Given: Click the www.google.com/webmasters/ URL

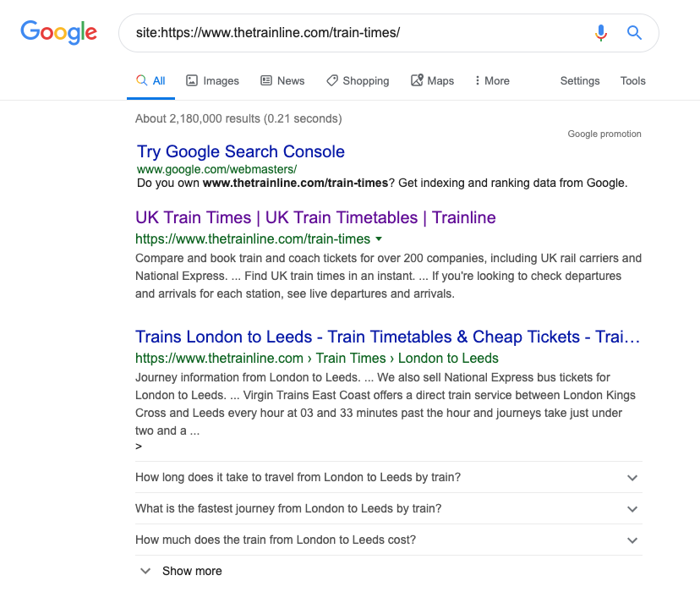Looking at the screenshot, I should tap(216, 169).
